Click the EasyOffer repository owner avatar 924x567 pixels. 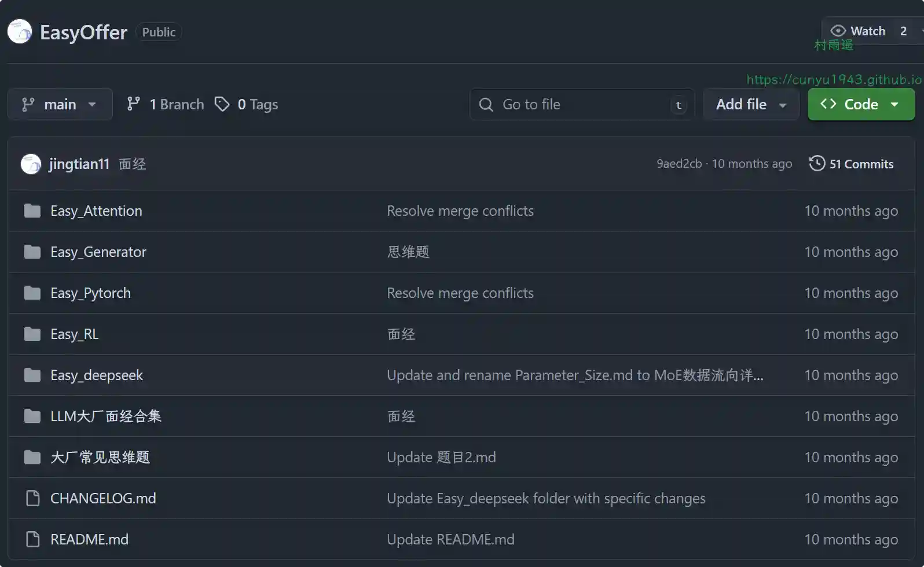point(20,32)
